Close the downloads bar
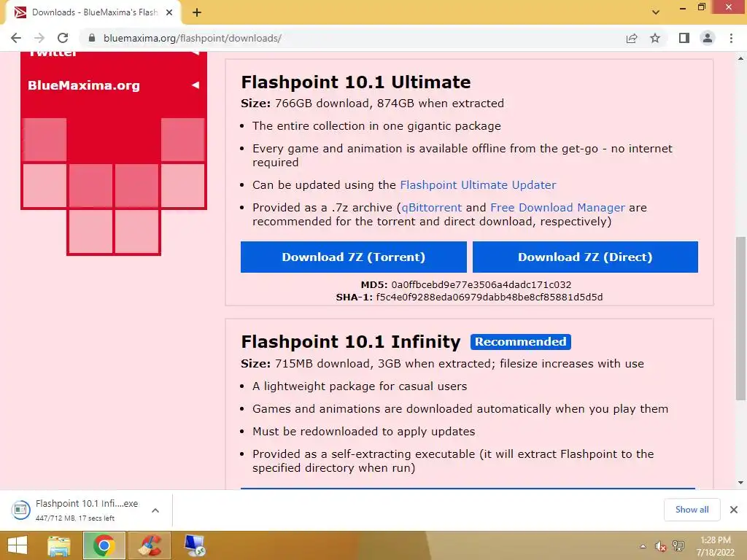747x560 pixels. tap(734, 510)
